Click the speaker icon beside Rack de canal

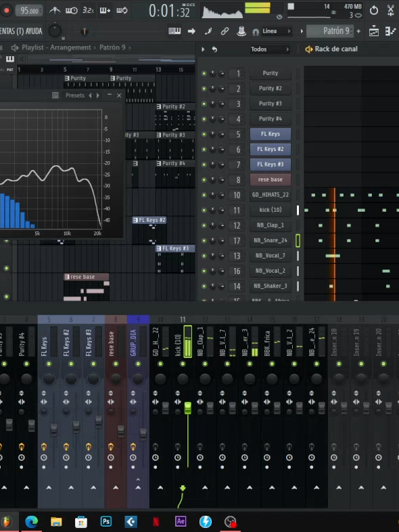click(309, 49)
